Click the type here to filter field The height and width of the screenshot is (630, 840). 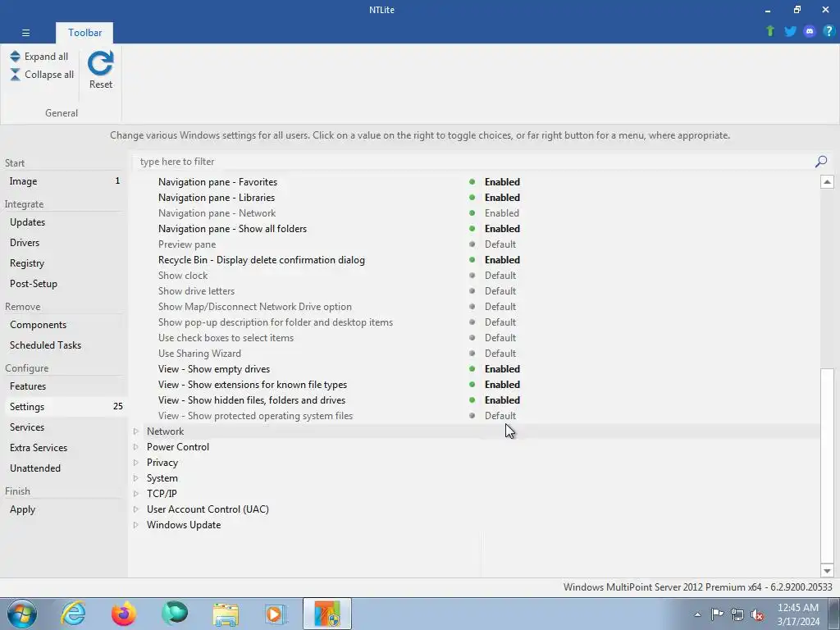474,162
